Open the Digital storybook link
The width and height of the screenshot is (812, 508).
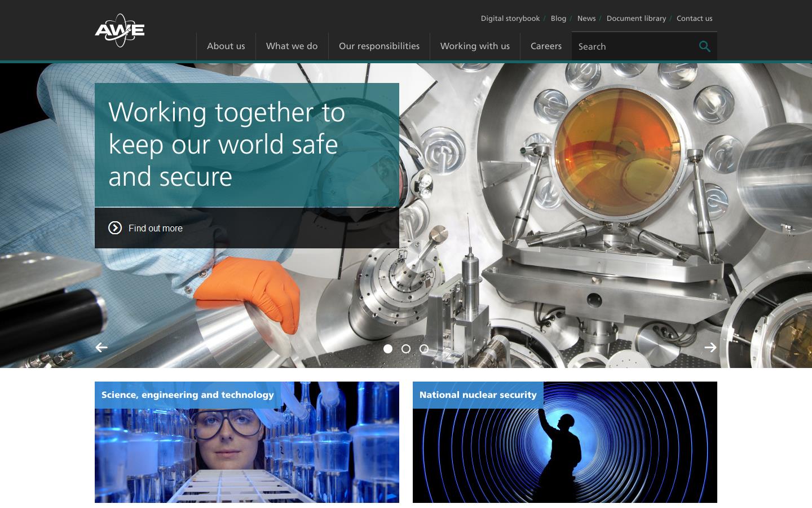[x=510, y=19]
